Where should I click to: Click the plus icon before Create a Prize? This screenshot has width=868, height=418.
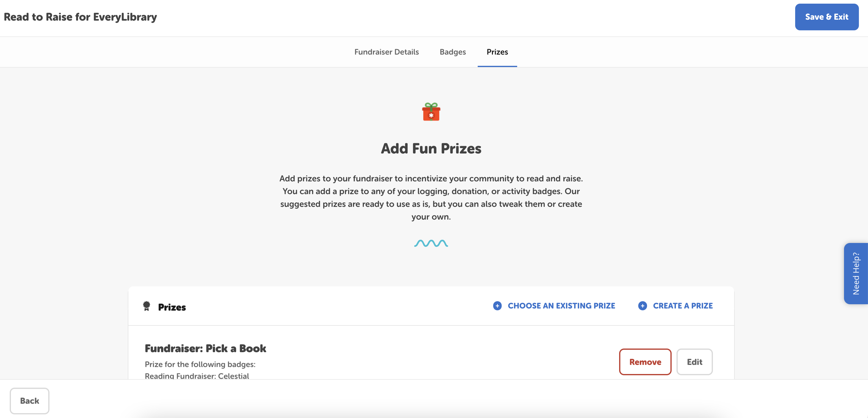[642, 306]
